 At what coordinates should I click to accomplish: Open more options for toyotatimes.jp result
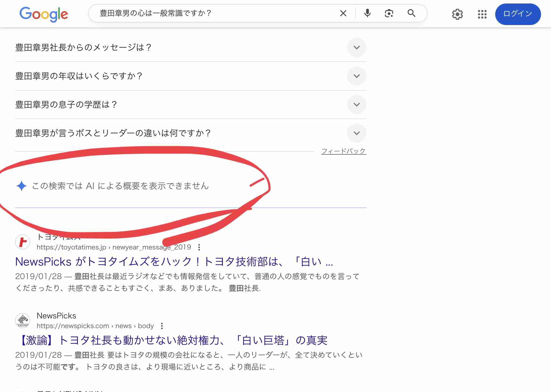point(199,247)
